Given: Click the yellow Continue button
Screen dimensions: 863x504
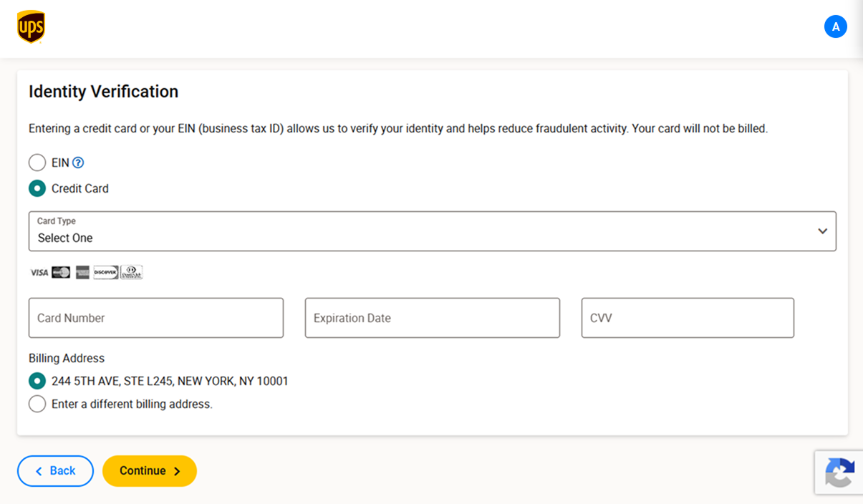Looking at the screenshot, I should (x=150, y=471).
